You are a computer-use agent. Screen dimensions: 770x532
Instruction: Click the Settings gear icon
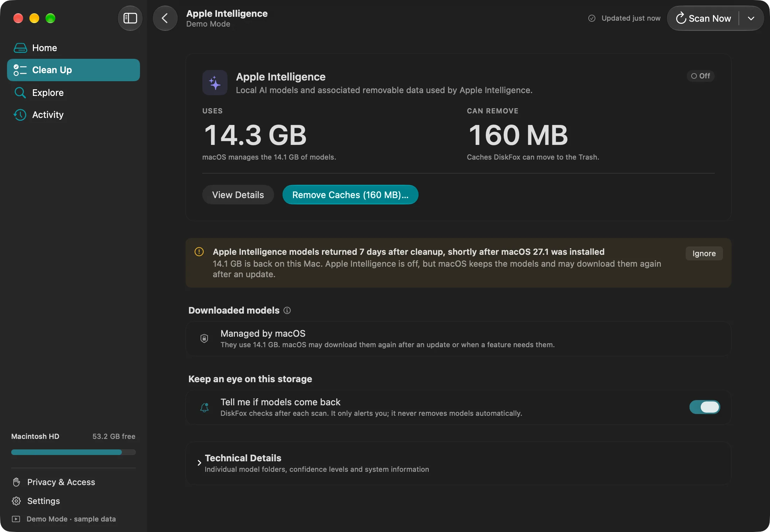click(16, 501)
